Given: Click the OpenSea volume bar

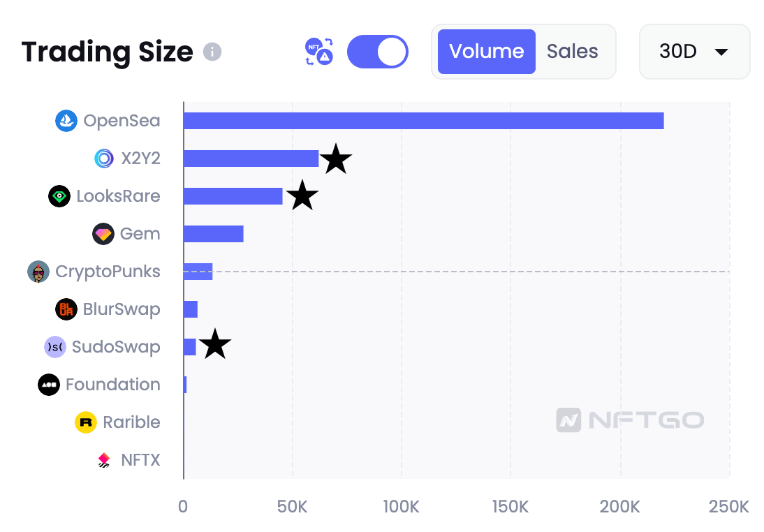Looking at the screenshot, I should point(423,121).
